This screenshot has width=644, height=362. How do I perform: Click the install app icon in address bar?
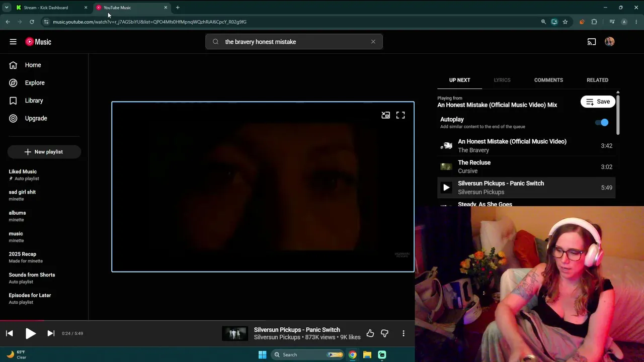click(554, 22)
